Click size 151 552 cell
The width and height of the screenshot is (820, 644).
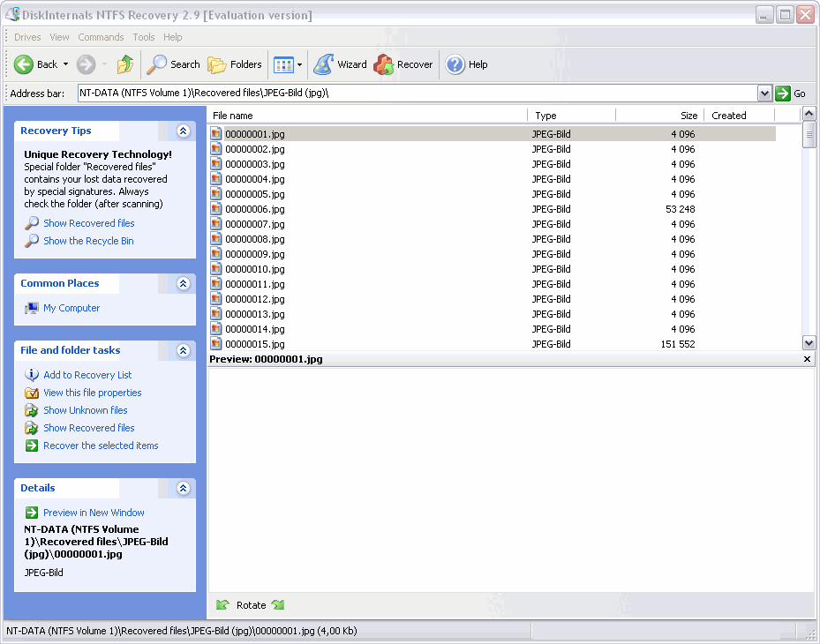point(678,344)
